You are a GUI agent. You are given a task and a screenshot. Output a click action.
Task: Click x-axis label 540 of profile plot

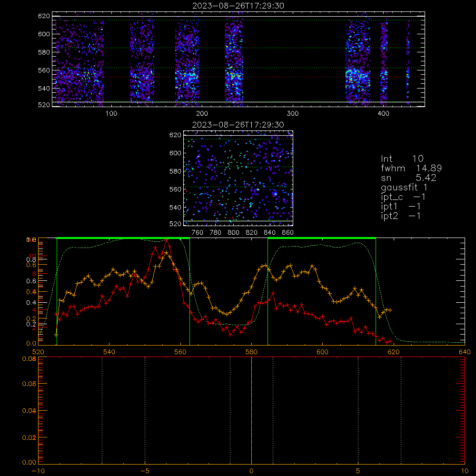109,352
